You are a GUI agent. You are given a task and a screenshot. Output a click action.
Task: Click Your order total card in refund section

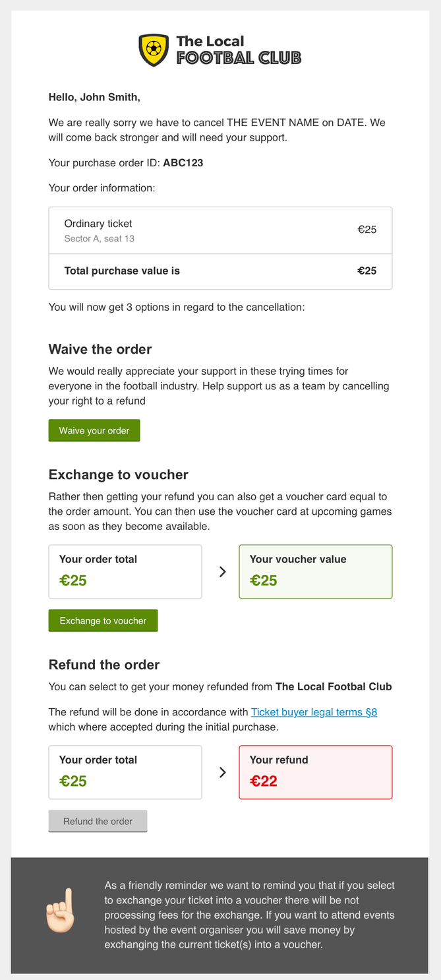[x=125, y=772]
